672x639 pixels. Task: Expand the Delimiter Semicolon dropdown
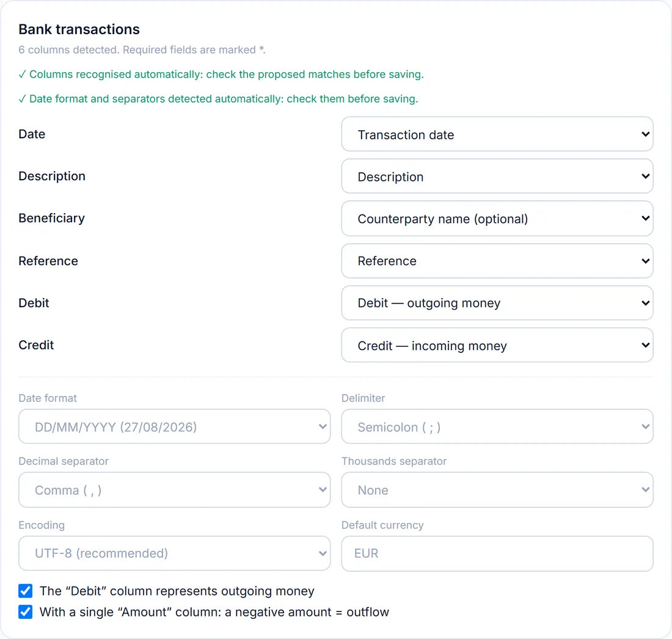497,426
